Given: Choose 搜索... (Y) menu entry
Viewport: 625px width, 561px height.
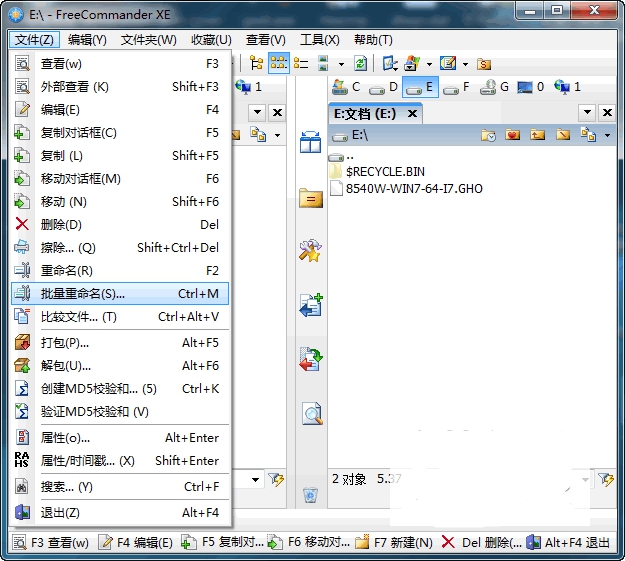Looking at the screenshot, I should click(120, 487).
